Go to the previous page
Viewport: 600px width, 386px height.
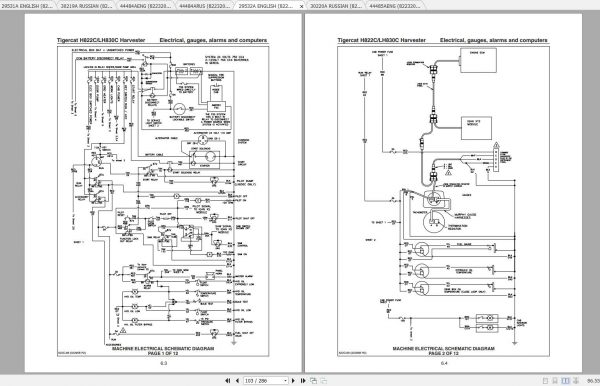[x=237, y=381]
